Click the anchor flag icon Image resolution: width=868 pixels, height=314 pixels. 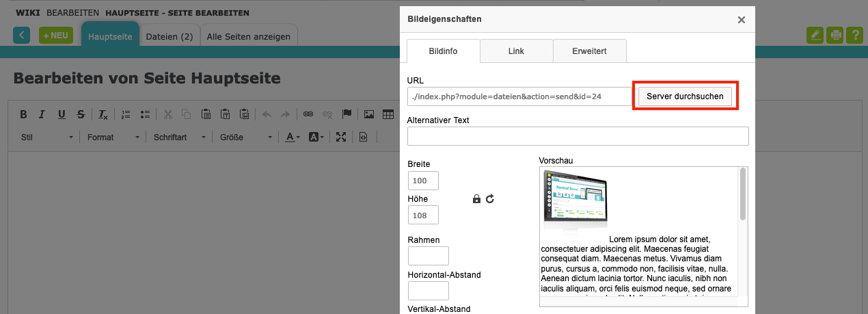[347, 114]
